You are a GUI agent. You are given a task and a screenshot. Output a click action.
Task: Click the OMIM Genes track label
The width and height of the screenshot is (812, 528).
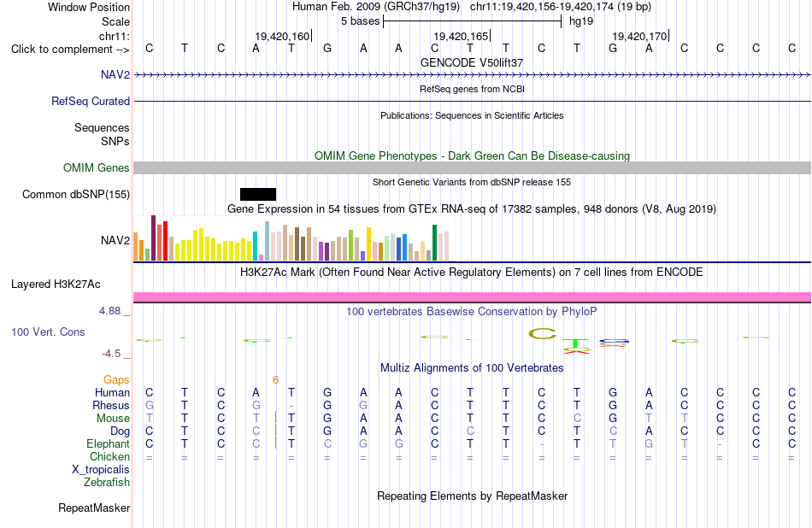pos(96,167)
